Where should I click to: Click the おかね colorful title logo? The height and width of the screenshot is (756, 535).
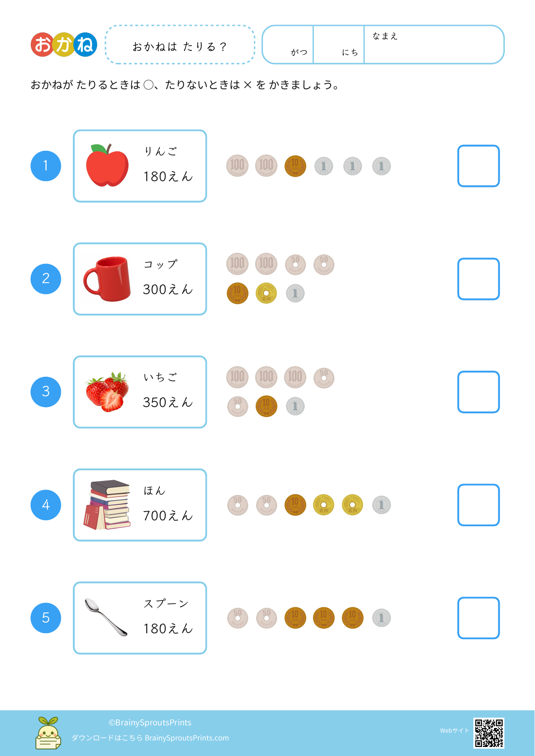point(64,44)
